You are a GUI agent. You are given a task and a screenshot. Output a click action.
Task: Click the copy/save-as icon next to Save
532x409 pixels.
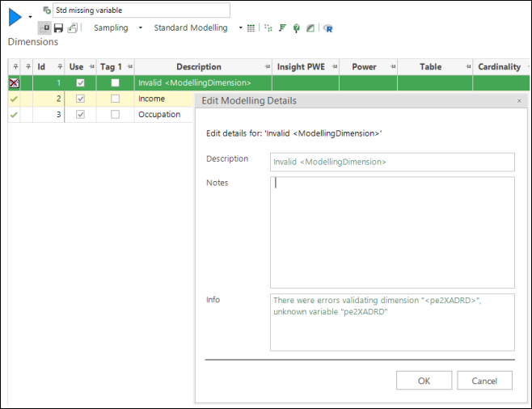pyautogui.click(x=72, y=27)
